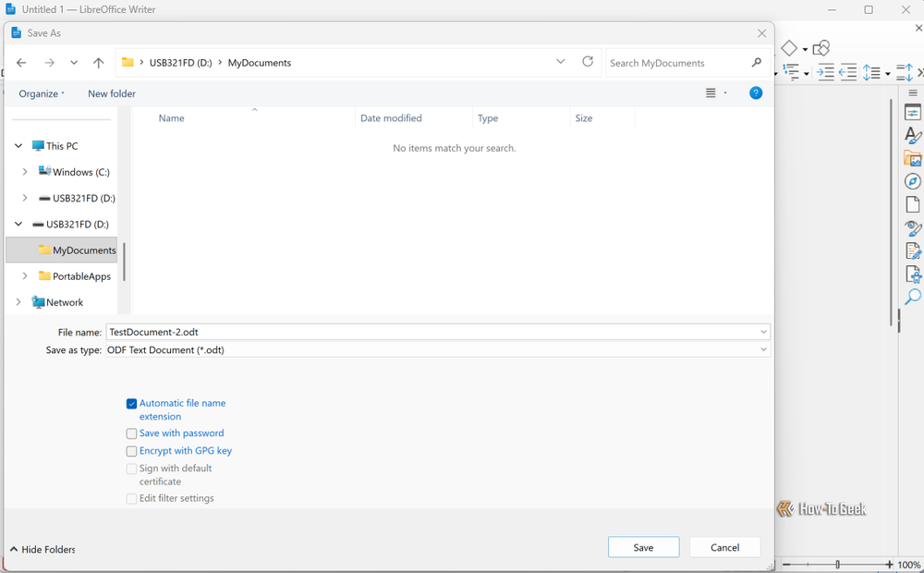The width and height of the screenshot is (924, 573).
Task: Enable Encrypt with GPG key
Action: [x=131, y=452]
